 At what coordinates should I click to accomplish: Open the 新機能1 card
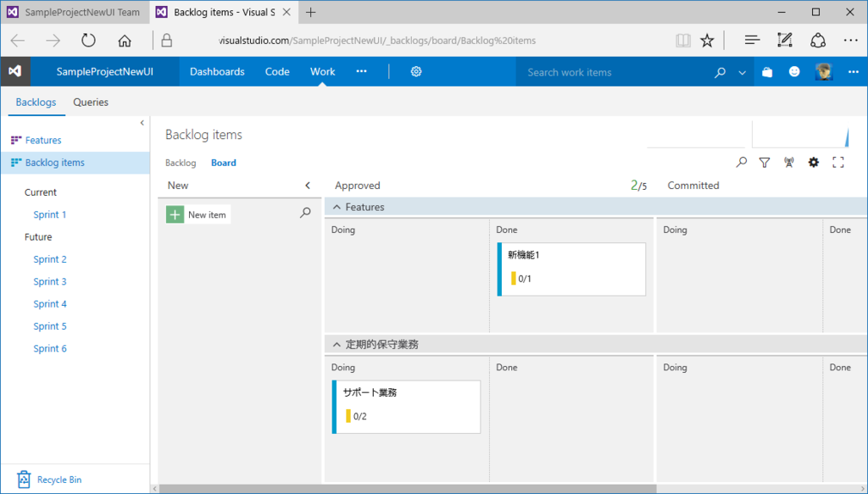[x=571, y=269]
